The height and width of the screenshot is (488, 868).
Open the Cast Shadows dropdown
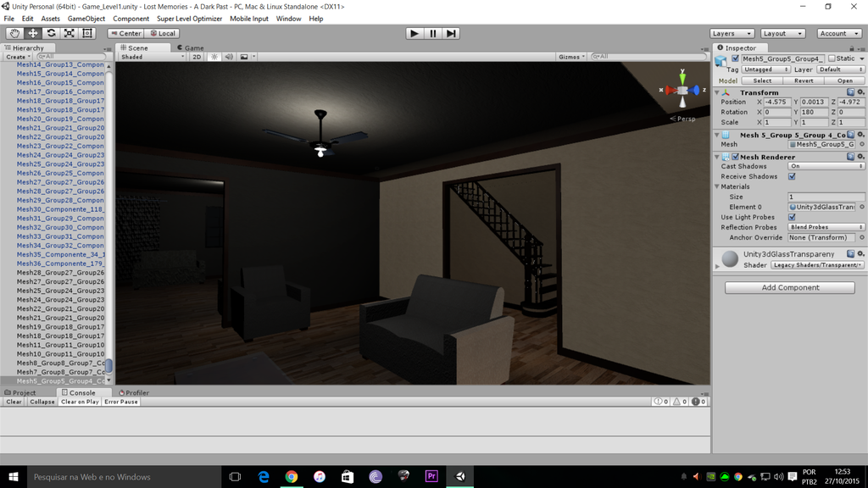pos(826,166)
